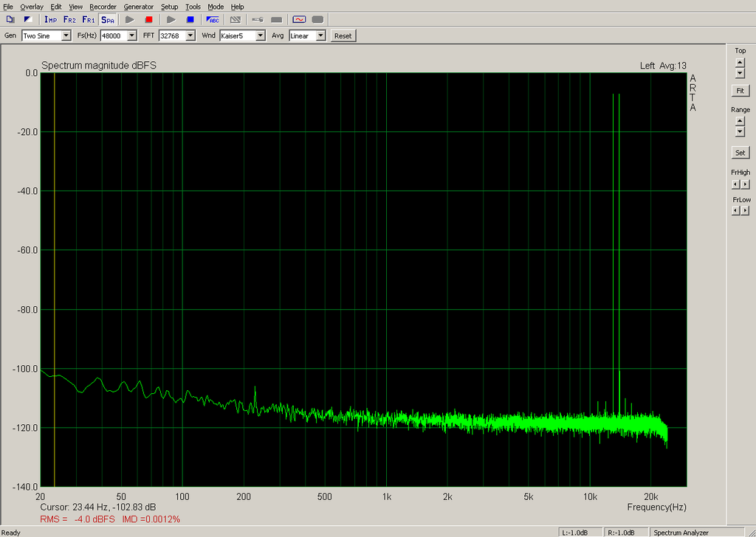Image resolution: width=756 pixels, height=537 pixels.
Task: Click the 'Cursor: 23.44 Hz, -102.83 dB' readout
Action: tap(98, 507)
